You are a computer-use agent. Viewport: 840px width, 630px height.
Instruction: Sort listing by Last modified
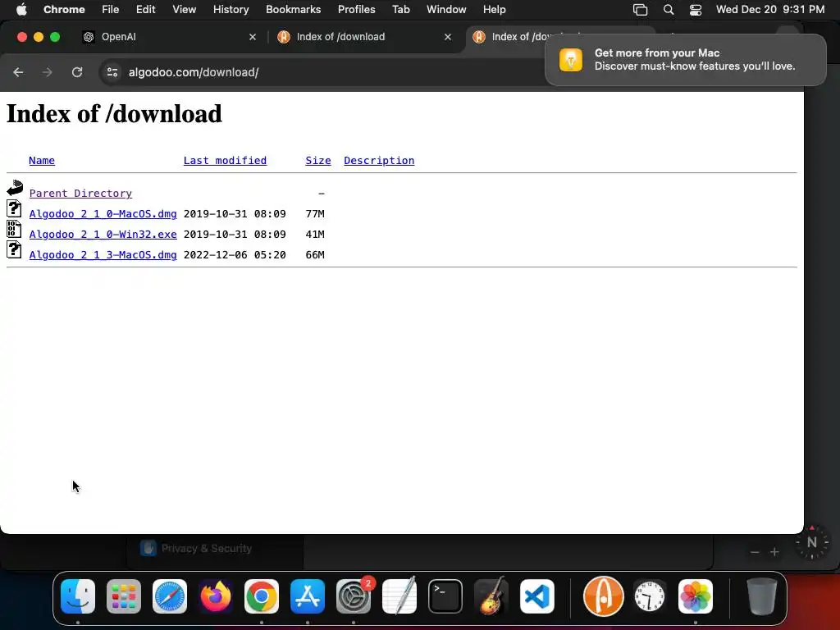click(x=225, y=160)
